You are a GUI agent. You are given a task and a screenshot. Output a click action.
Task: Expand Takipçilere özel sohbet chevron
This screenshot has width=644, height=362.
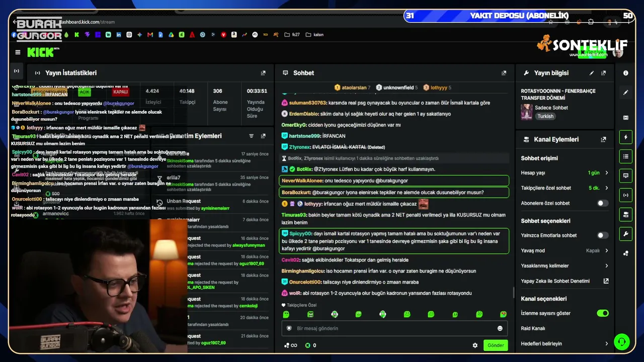[x=606, y=188]
